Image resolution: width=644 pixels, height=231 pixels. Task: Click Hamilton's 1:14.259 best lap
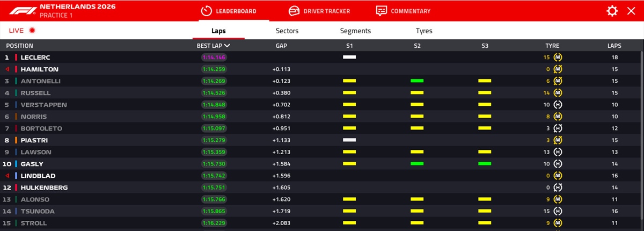(213, 69)
